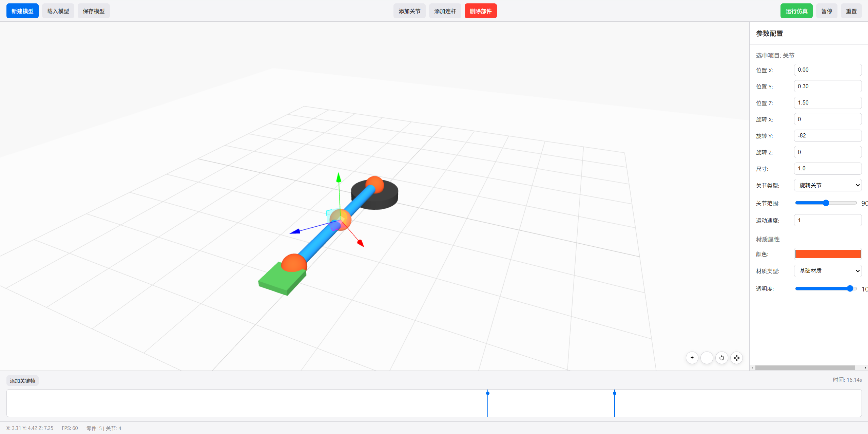Click 添加关节 in the toolbar
This screenshot has height=434, width=868.
(409, 11)
